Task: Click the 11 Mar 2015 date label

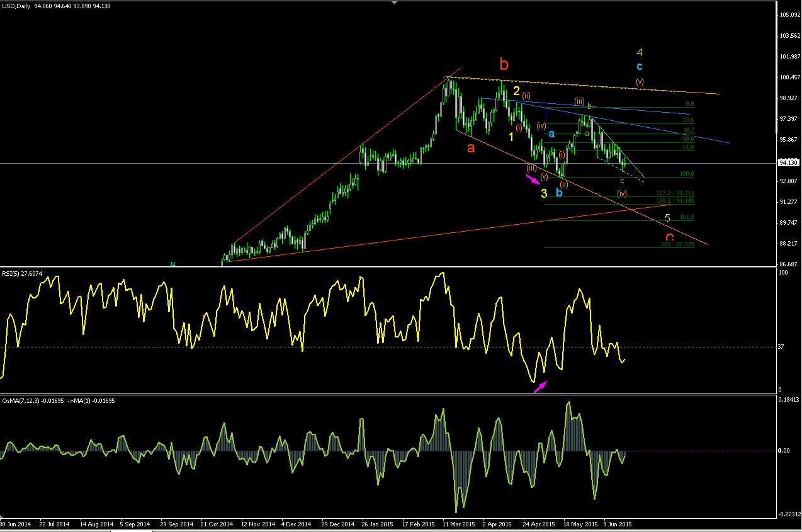Action: (458, 524)
